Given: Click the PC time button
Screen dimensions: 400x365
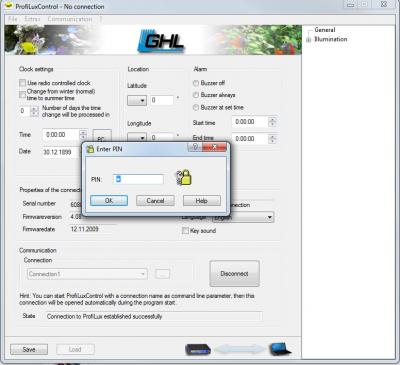Looking at the screenshot, I should point(102,136).
